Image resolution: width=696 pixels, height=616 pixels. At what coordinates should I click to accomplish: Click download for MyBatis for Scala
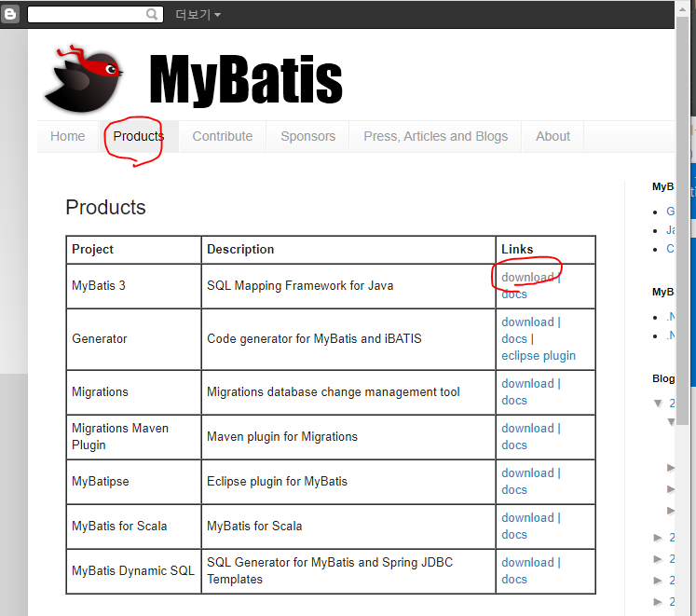tap(527, 518)
